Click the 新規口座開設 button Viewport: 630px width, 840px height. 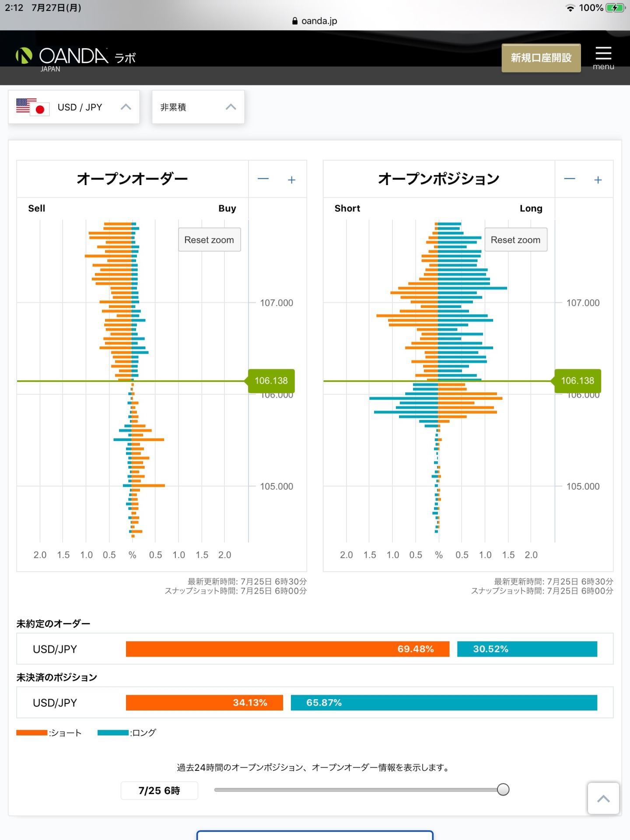coord(541,58)
